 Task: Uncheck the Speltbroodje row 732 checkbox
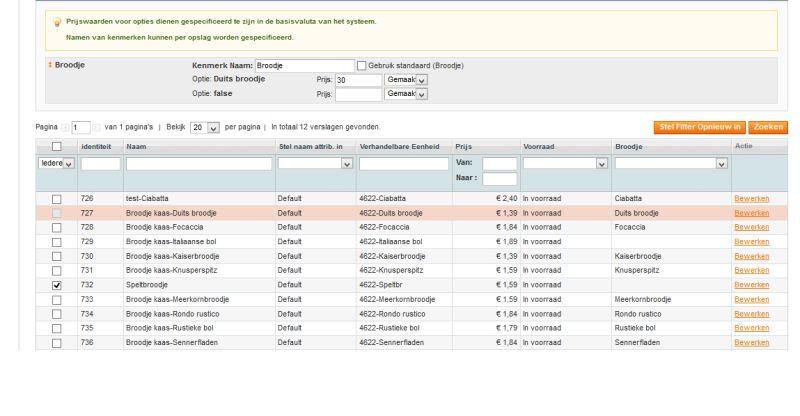coord(57,285)
